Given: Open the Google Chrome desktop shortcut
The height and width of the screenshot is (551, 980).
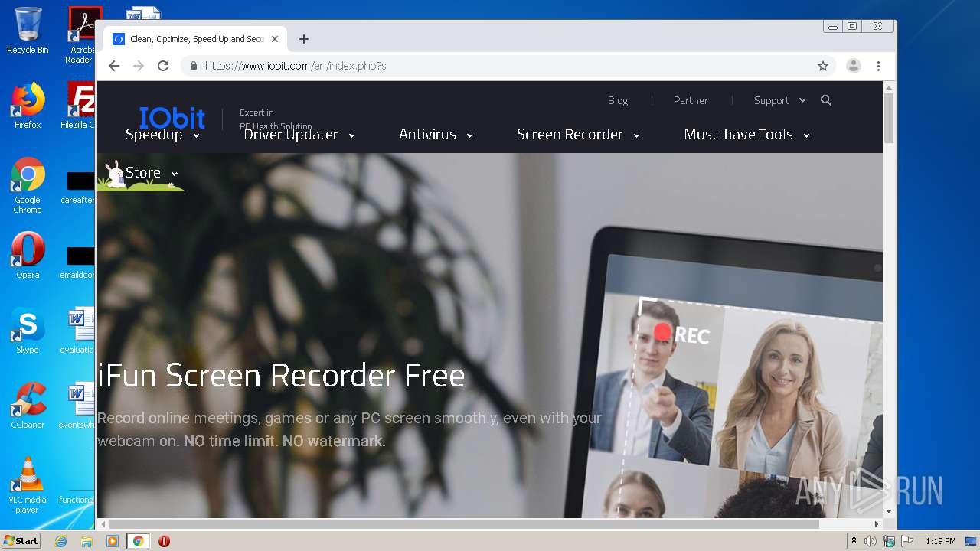Looking at the screenshot, I should (28, 185).
